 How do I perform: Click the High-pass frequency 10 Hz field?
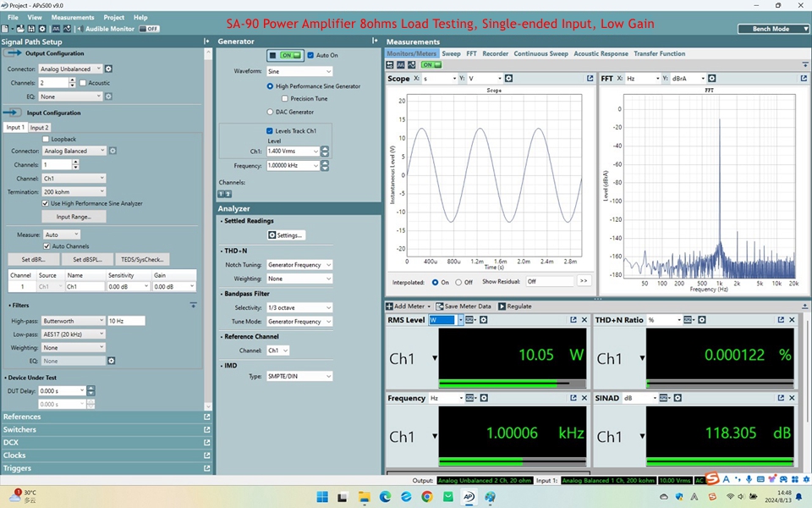pos(126,321)
